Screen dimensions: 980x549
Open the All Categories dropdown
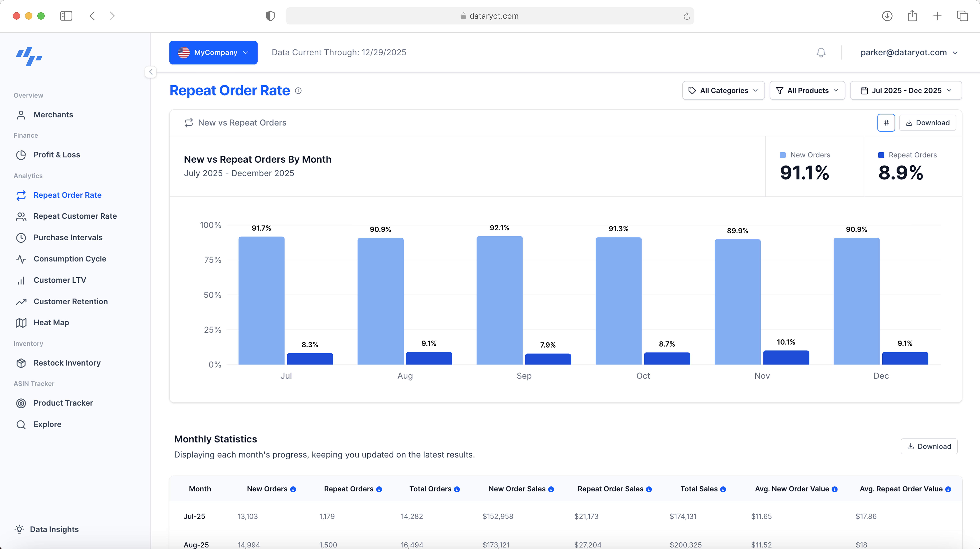point(723,90)
